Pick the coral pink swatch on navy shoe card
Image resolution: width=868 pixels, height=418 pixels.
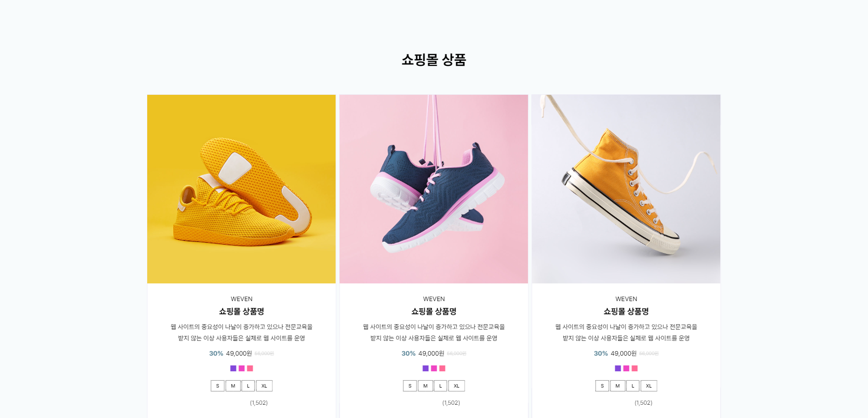coord(442,368)
